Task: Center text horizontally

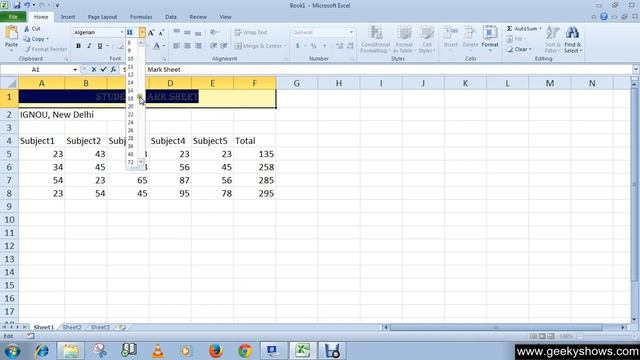Action: (x=187, y=46)
